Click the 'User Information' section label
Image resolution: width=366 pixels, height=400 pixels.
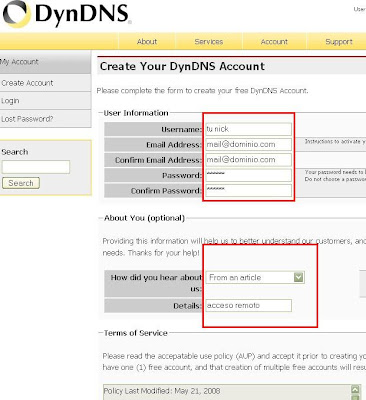(136, 113)
